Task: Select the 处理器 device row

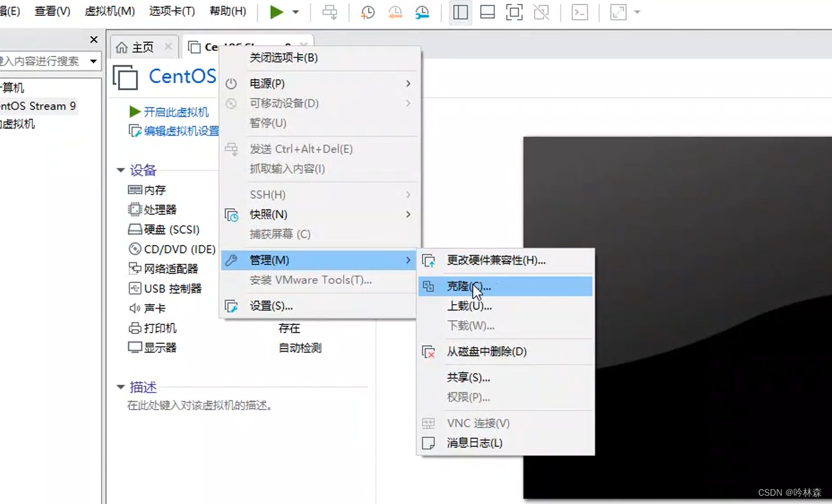Action: (x=152, y=209)
